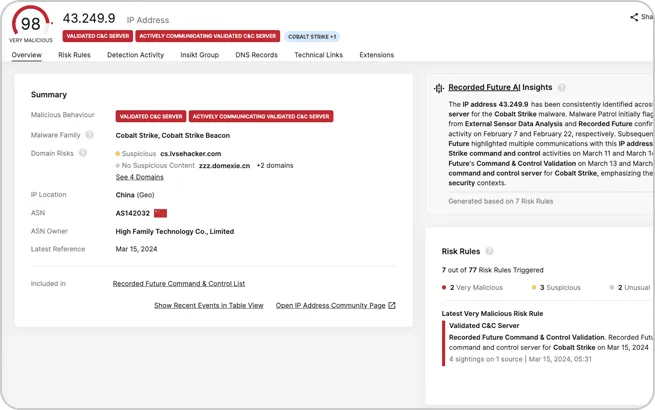Click 4 sightings on 1 source text
Screen dimensions: 655x410
(485, 359)
